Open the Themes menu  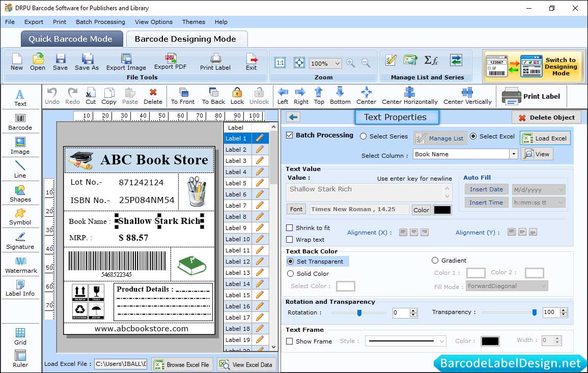click(x=193, y=22)
